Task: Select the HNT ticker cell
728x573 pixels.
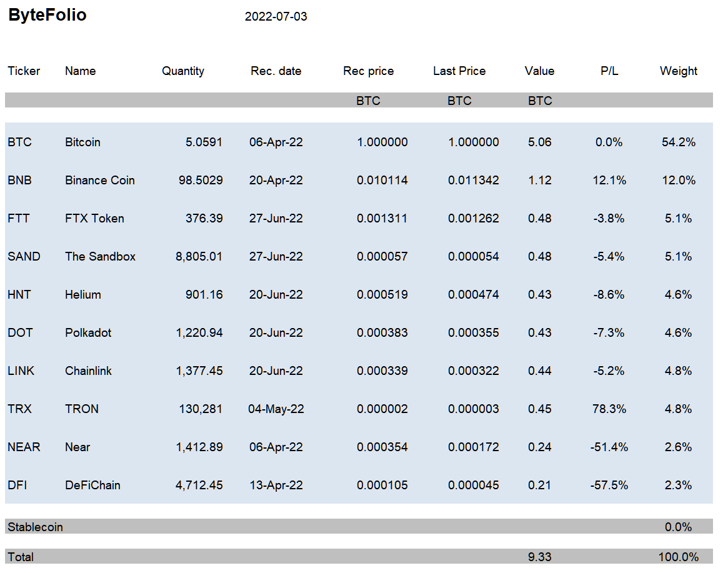Action: (x=19, y=294)
